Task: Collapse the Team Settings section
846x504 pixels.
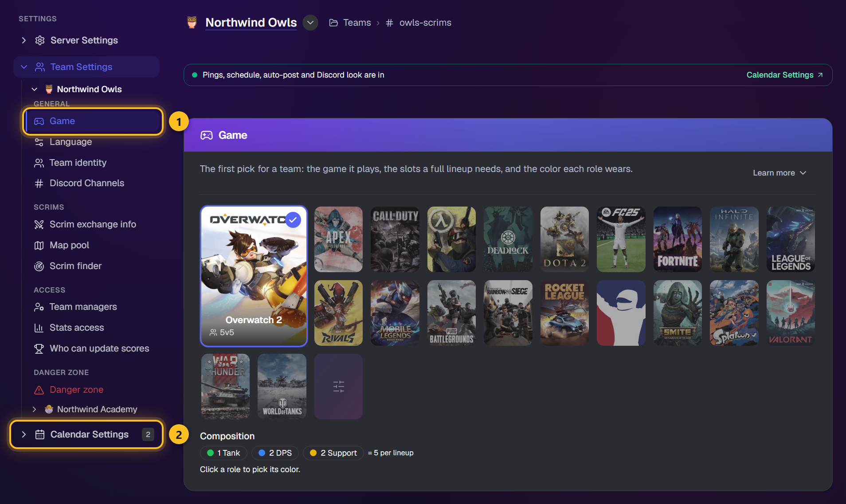Action: tap(86, 67)
